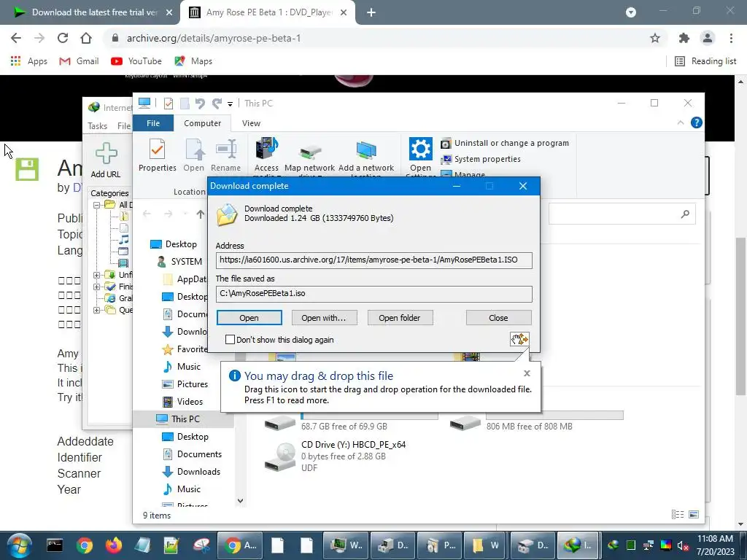Click the Address URL field in the dialog

pyautogui.click(x=373, y=260)
